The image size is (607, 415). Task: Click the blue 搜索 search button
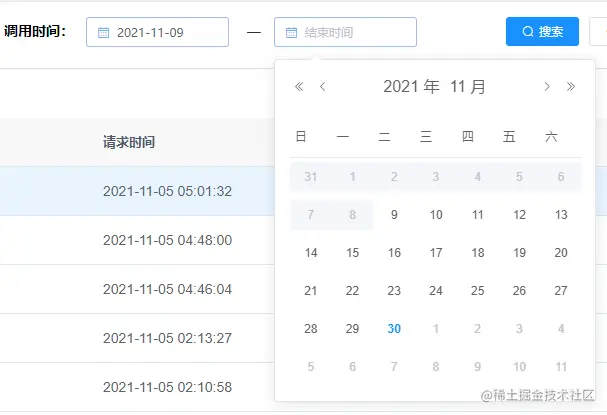click(542, 31)
